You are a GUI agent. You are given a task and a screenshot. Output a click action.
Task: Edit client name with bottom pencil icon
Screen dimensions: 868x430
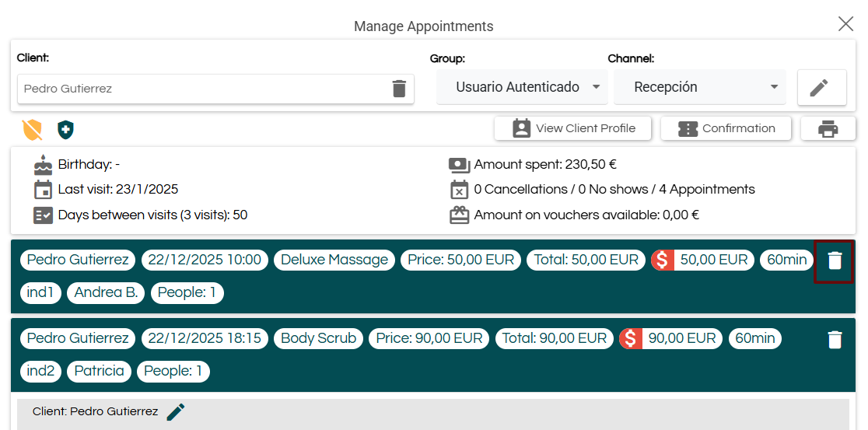click(176, 411)
